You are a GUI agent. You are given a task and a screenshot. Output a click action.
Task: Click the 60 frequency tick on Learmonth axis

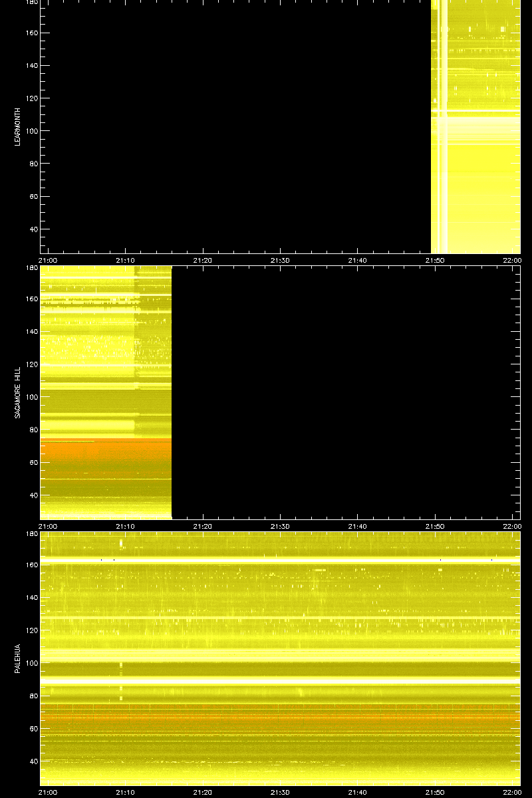point(33,197)
